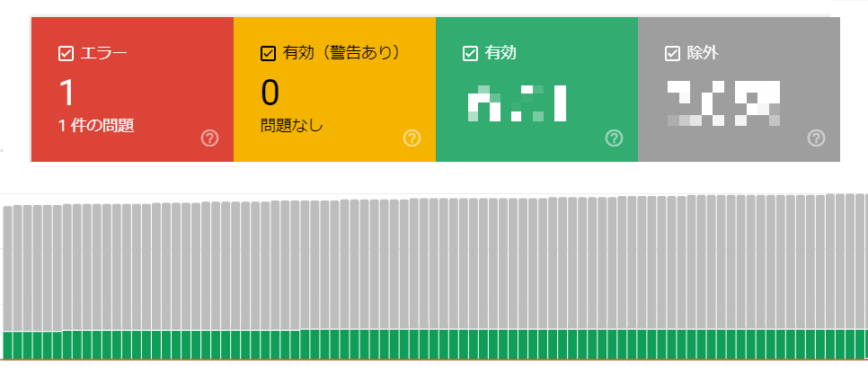The image size is (868, 392).
Task: Click the error count number 1
Action: point(67,93)
